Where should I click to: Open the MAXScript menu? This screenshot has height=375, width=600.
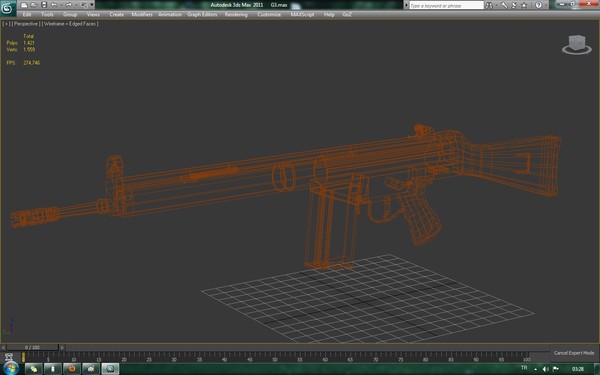[x=302, y=15]
